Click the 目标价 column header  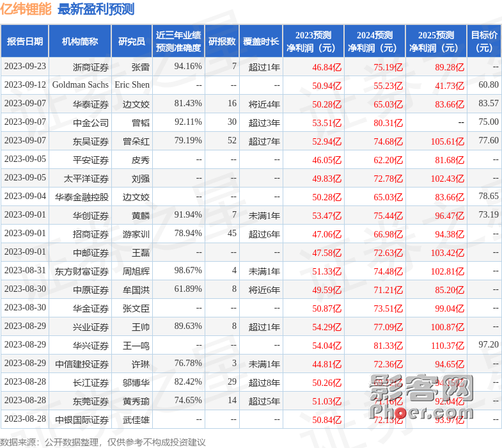pos(484,42)
